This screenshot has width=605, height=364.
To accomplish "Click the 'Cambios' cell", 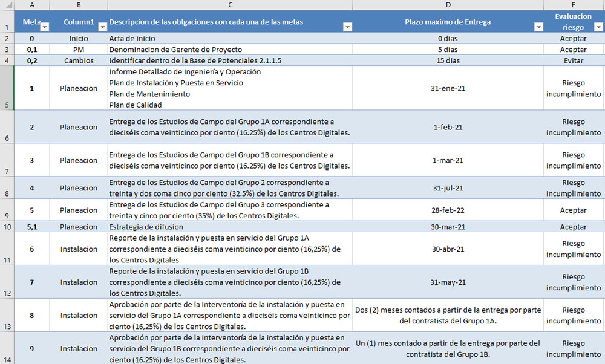I will [79, 60].
